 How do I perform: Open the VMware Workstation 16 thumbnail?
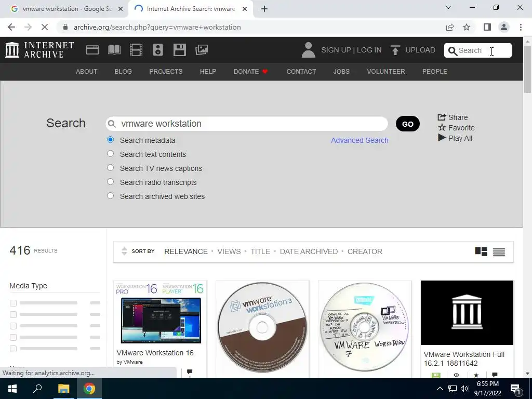click(160, 312)
